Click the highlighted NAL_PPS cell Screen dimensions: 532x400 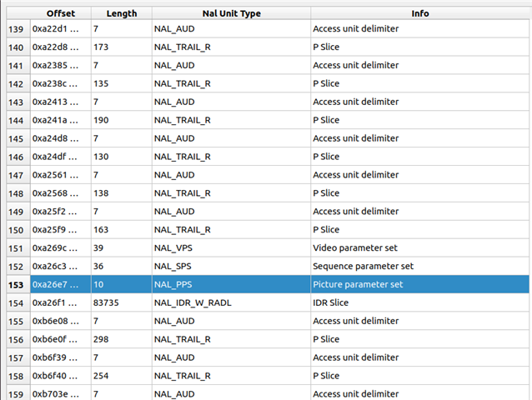click(231, 284)
